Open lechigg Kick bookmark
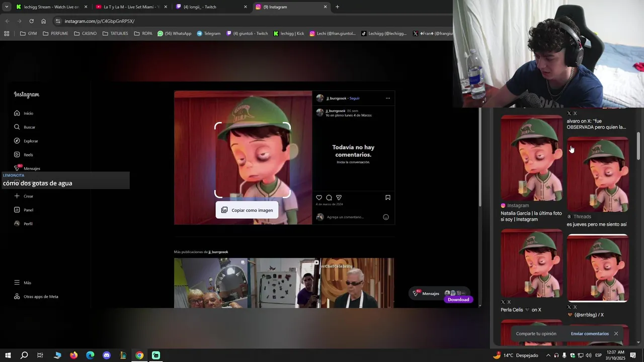This screenshot has width=644, height=362. coord(289,34)
